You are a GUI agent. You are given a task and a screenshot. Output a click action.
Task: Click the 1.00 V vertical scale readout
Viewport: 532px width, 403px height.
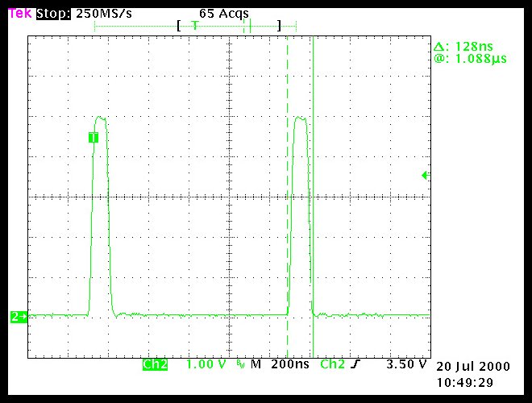point(206,364)
